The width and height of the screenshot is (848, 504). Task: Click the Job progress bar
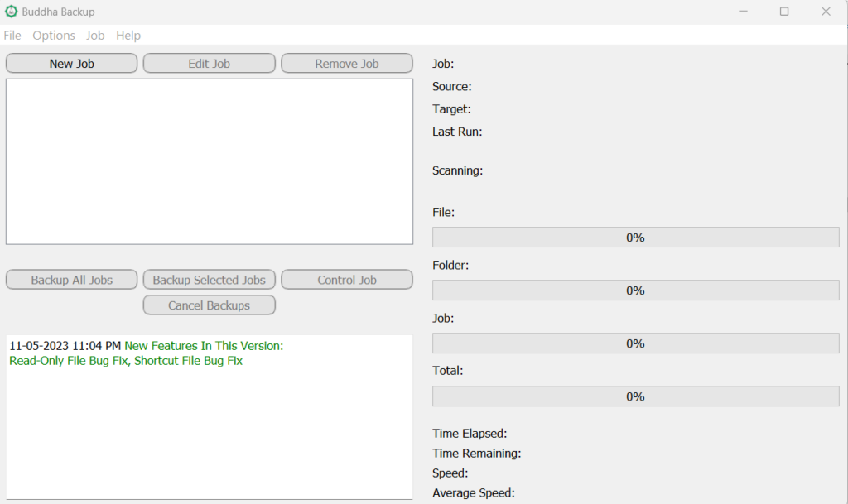click(635, 343)
